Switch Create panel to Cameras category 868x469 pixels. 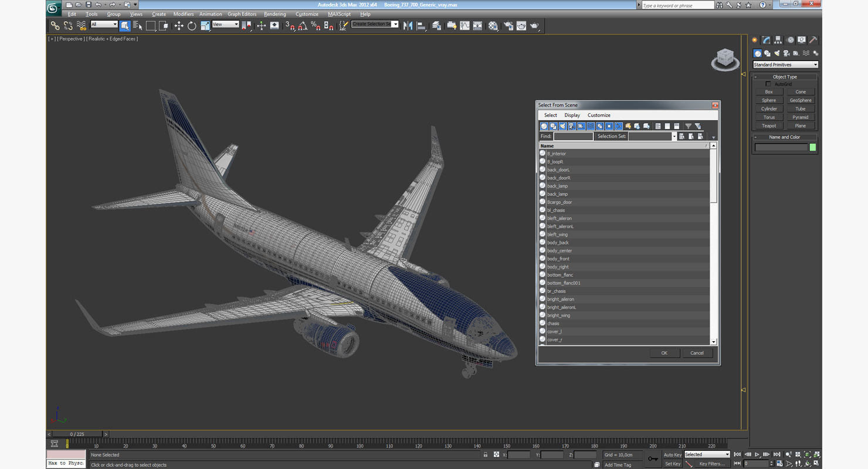click(x=786, y=53)
